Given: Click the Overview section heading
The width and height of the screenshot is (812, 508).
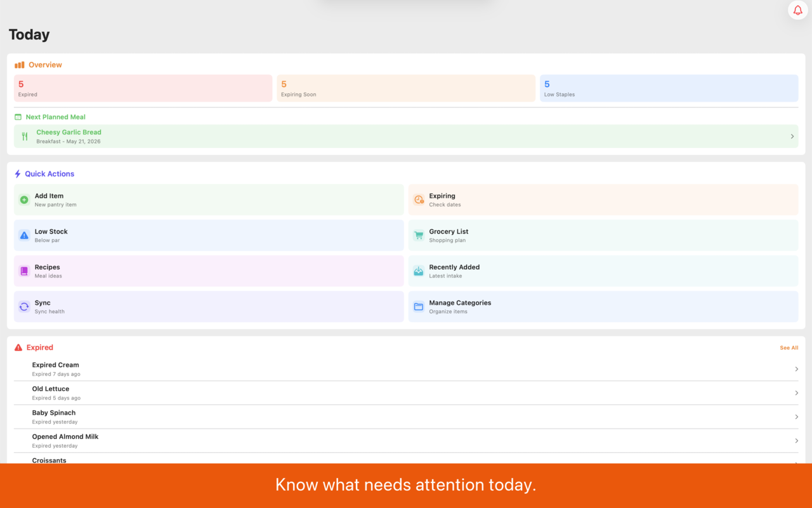Looking at the screenshot, I should coord(45,65).
